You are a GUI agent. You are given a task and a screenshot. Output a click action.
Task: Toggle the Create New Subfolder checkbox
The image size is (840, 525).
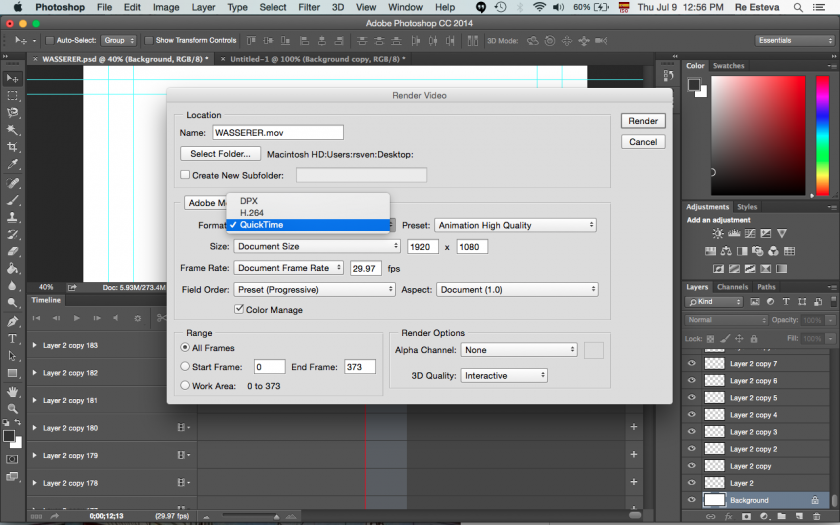pyautogui.click(x=185, y=175)
